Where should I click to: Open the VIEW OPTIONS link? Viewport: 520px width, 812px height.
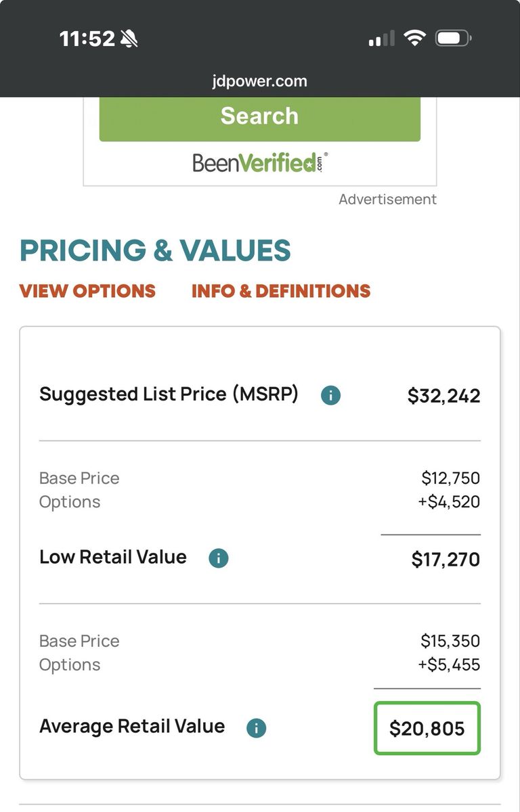tap(87, 291)
